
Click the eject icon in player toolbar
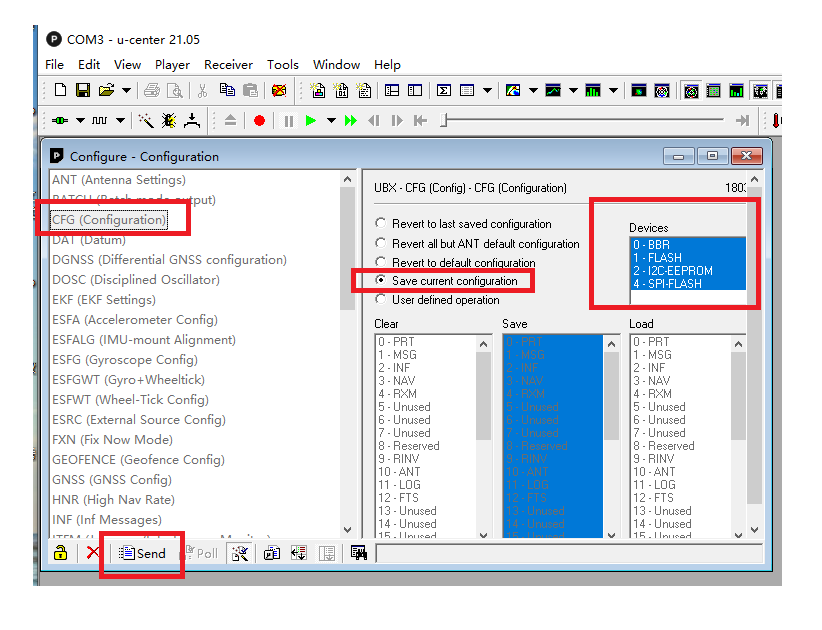230,121
